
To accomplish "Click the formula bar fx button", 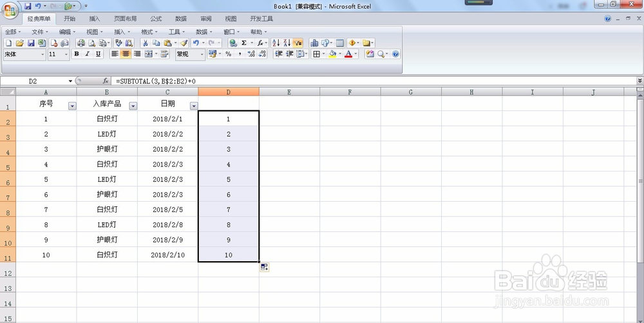I will [x=106, y=81].
